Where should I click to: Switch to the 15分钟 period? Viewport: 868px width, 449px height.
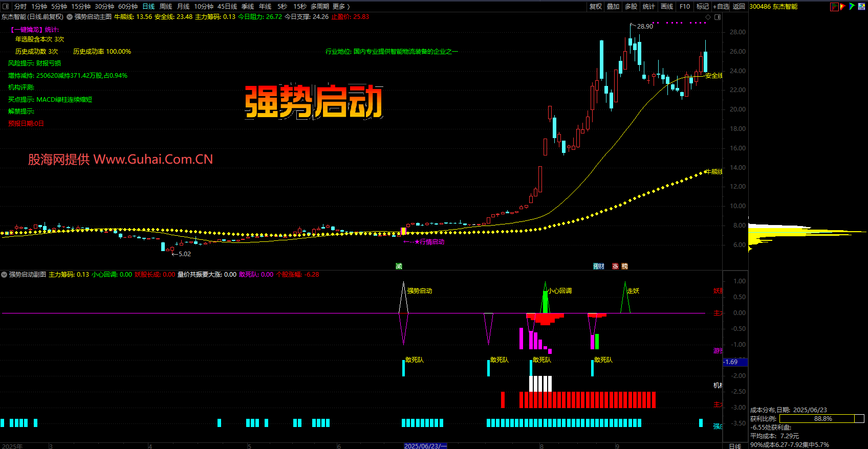[80, 6]
